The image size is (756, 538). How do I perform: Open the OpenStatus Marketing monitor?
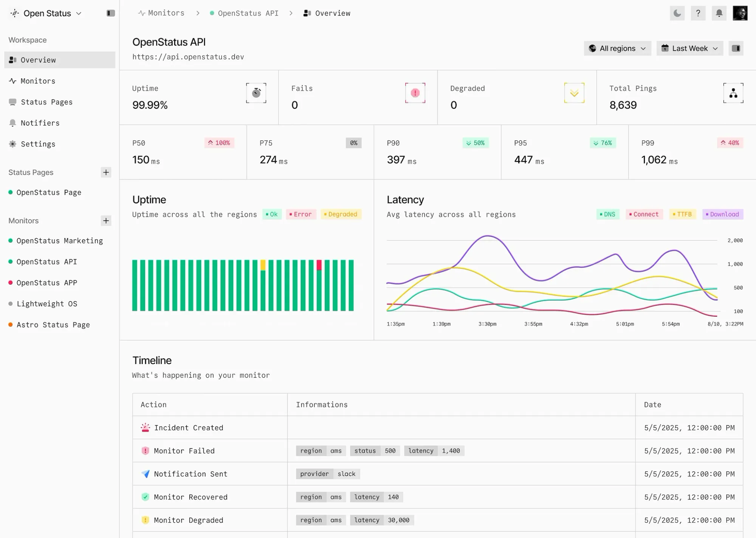coord(59,241)
